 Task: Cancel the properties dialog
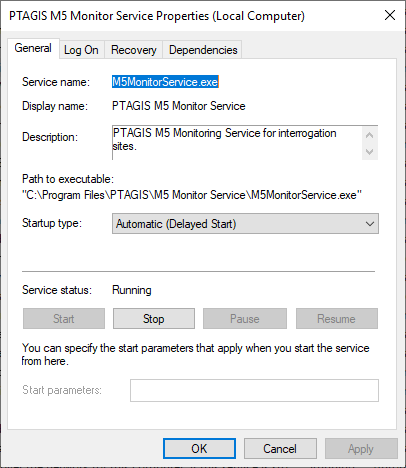pyautogui.click(x=280, y=449)
